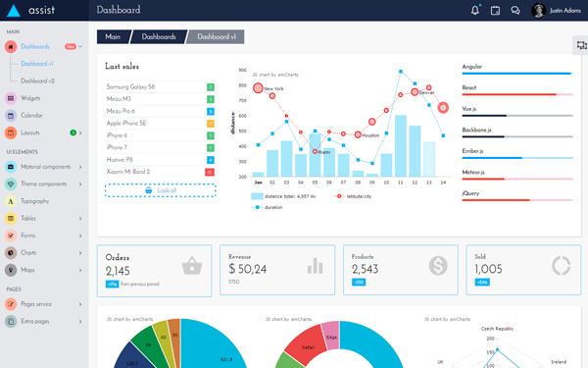588x368 pixels.
Task: Click the Angular progress bar
Action: click(x=517, y=74)
